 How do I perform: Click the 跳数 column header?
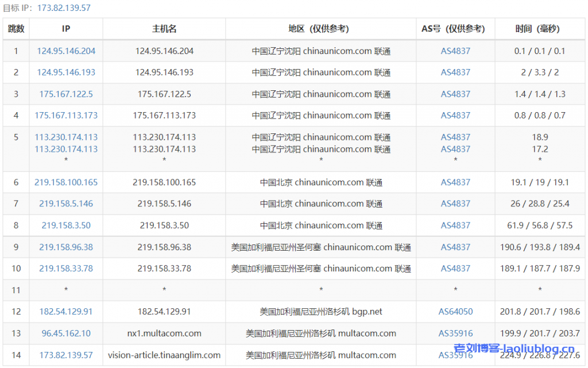pyautogui.click(x=16, y=29)
